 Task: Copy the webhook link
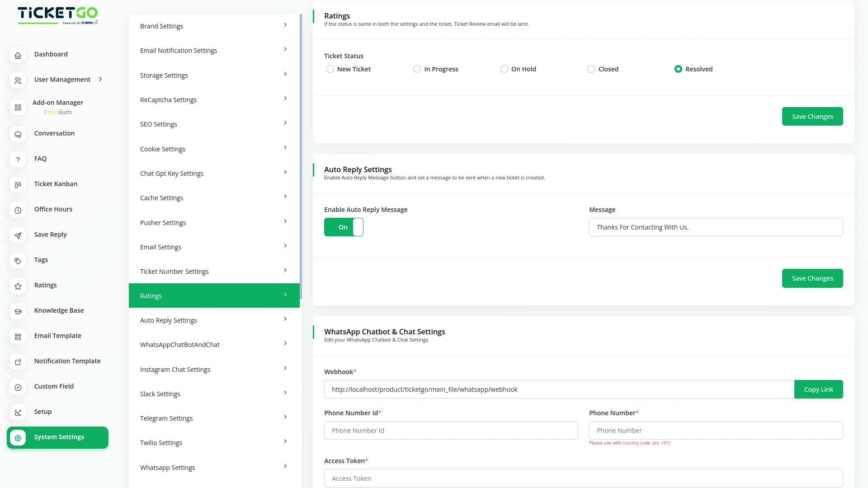pyautogui.click(x=818, y=389)
